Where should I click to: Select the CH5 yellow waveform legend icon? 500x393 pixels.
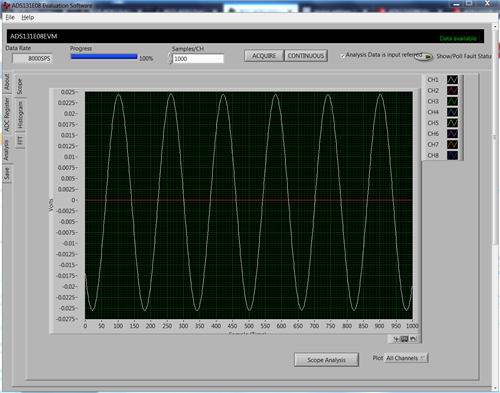coord(452,123)
